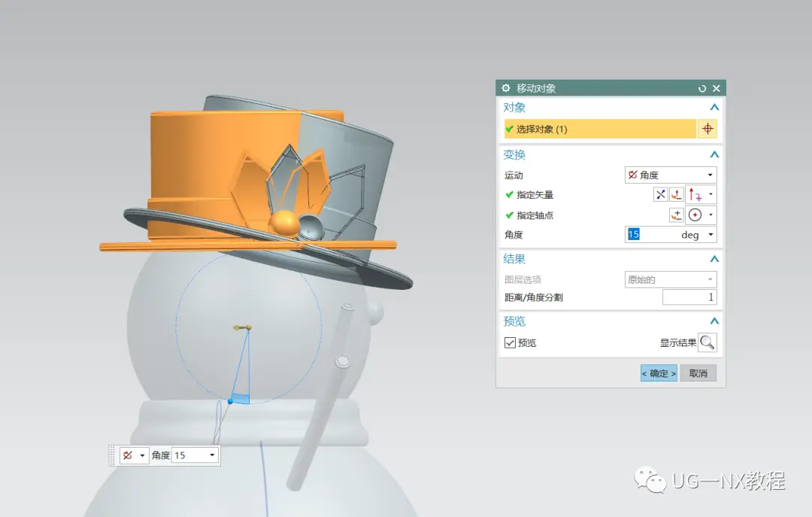Click the motion type icon in floating bar
The height and width of the screenshot is (517, 812).
point(128,455)
